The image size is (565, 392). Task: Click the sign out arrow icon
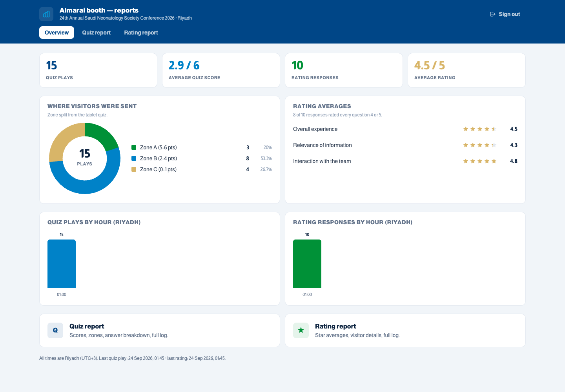click(493, 14)
